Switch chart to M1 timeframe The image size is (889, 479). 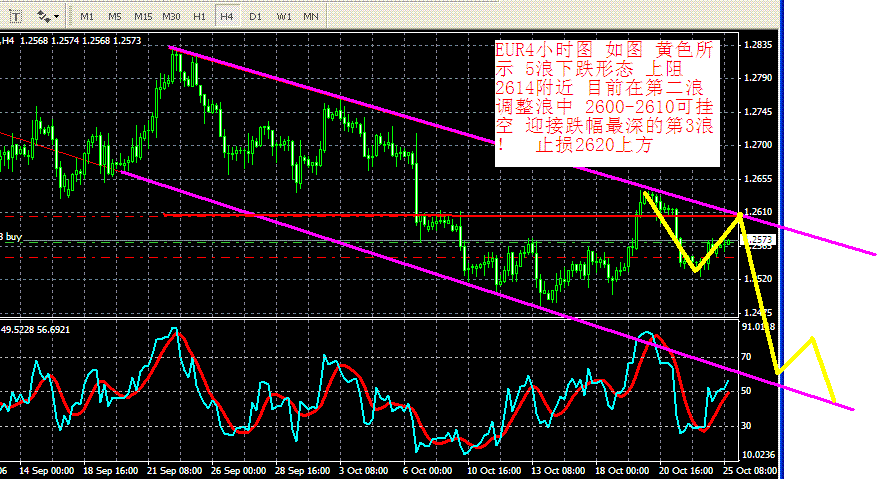coord(87,16)
